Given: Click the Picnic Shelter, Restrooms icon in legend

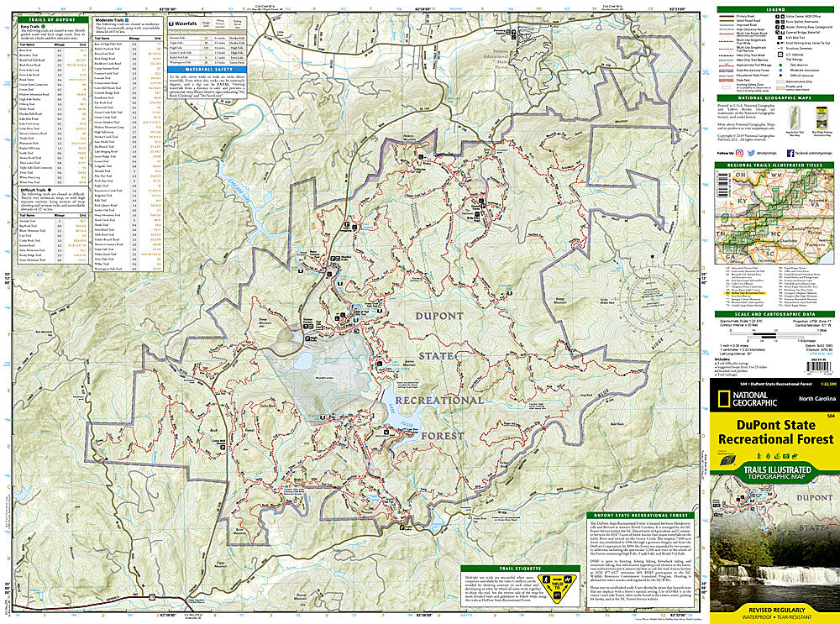Looking at the screenshot, I should click(x=780, y=22).
